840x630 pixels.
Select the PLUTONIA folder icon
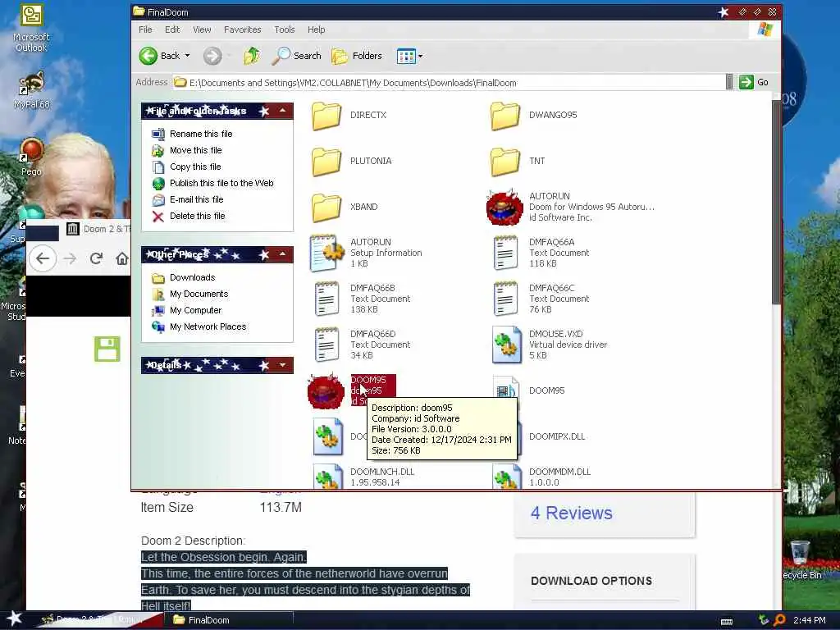(x=326, y=162)
